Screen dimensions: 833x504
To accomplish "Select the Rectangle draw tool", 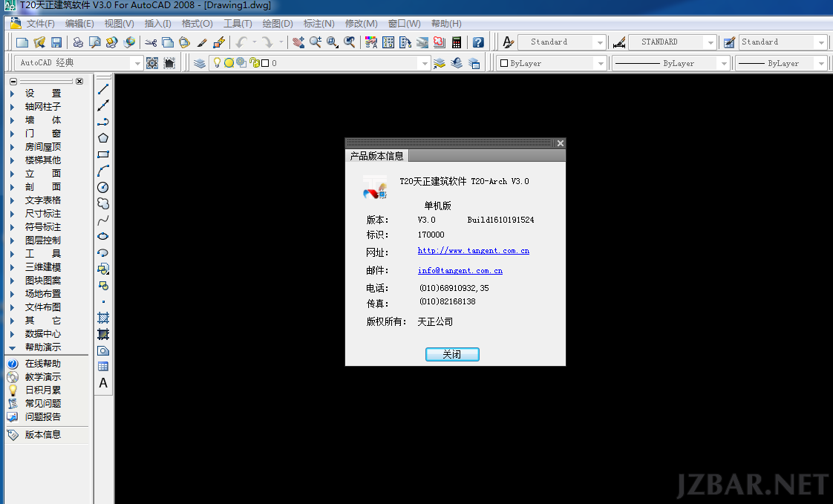I will pos(103,154).
